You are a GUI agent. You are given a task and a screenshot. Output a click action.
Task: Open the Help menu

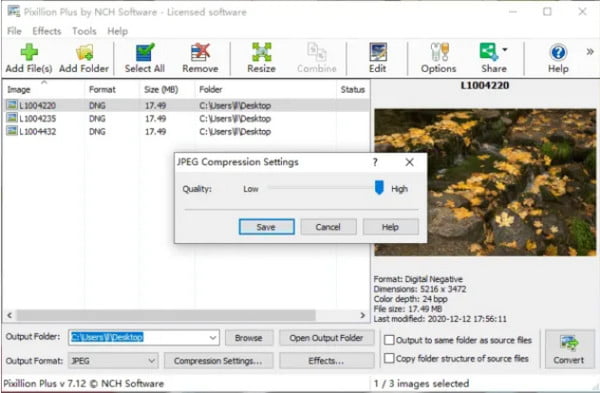point(117,31)
